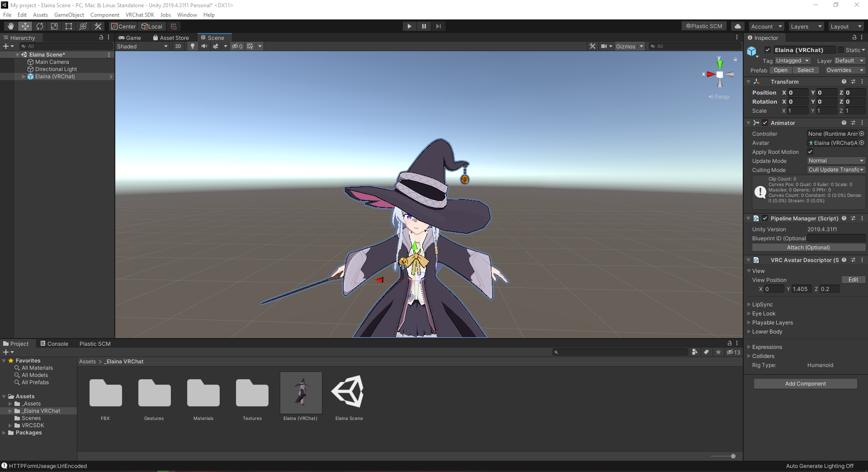Toggle 2D scene view mode
The image size is (868, 472).
(x=178, y=46)
